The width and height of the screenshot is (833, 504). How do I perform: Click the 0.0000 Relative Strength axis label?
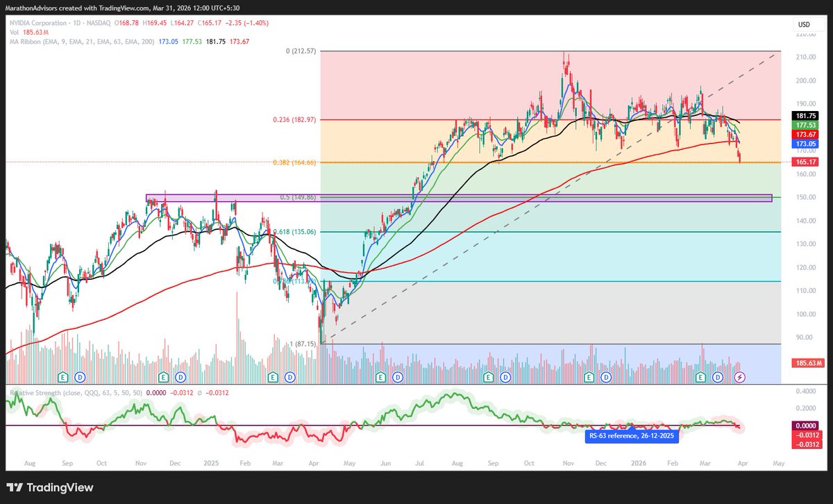click(805, 427)
